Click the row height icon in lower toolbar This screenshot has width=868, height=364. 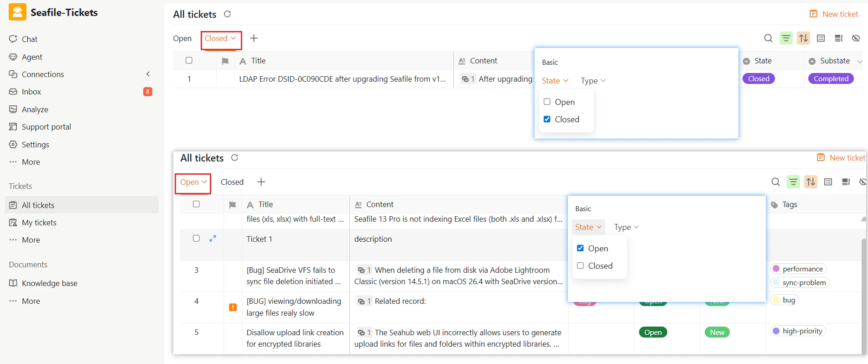(x=846, y=182)
